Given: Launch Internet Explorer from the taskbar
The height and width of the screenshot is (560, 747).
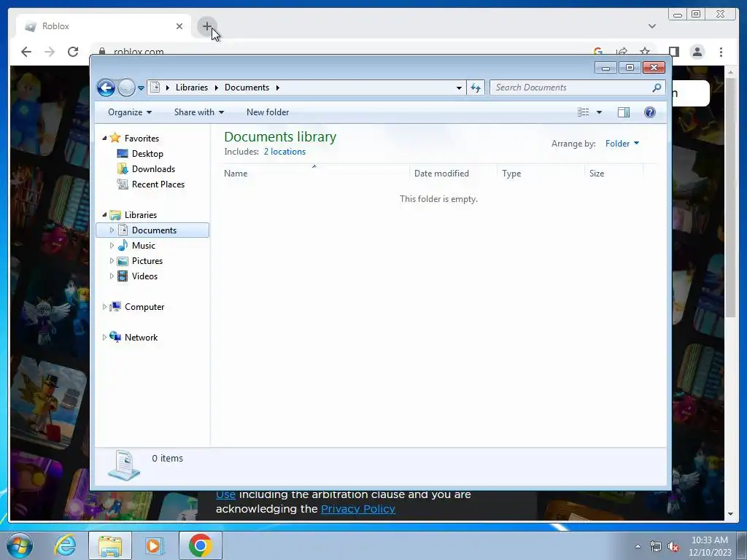Looking at the screenshot, I should coord(65,545).
